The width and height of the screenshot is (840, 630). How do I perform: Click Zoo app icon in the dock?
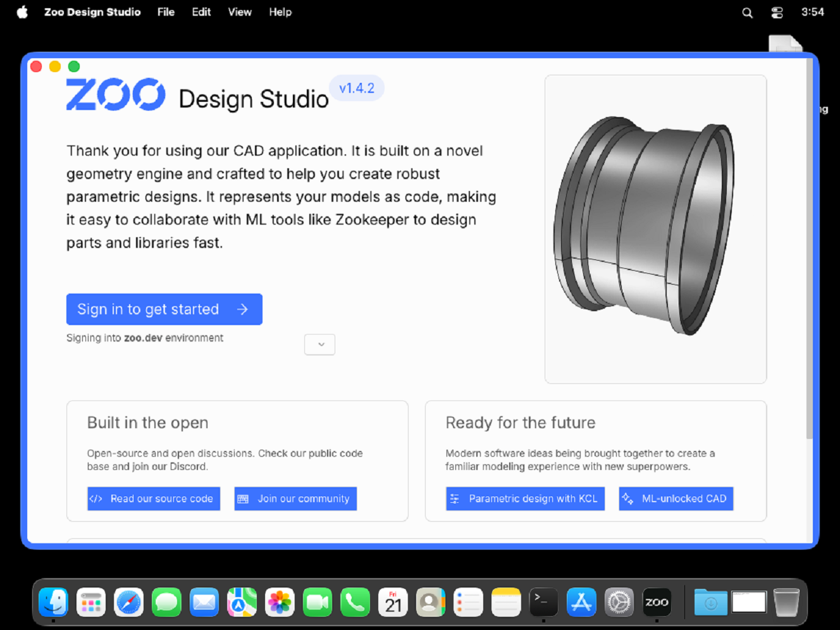pos(657,602)
